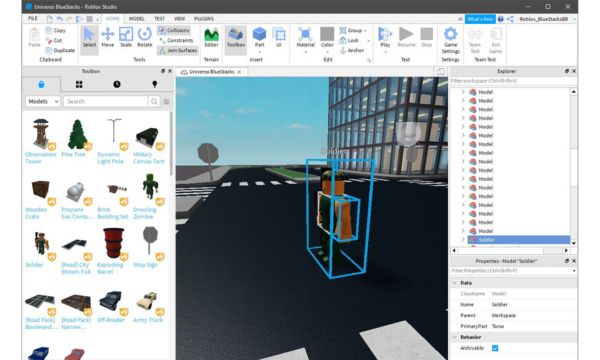Collapse the Behavior properties section
This screenshot has height=360, width=600.
455,337
